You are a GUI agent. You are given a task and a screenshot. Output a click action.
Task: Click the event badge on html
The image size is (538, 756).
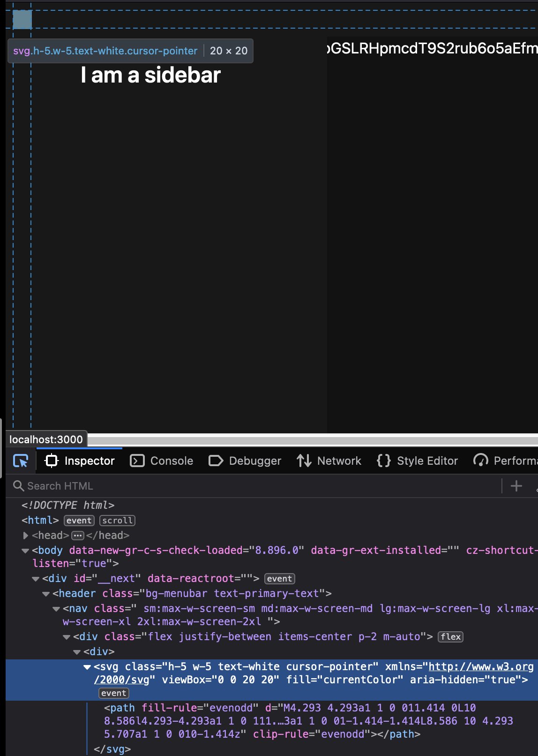(x=79, y=521)
